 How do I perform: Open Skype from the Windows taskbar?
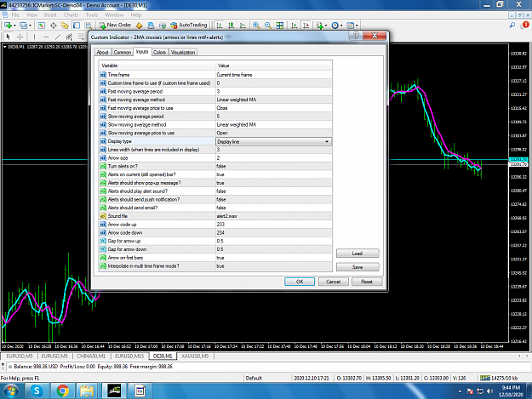pos(37,390)
